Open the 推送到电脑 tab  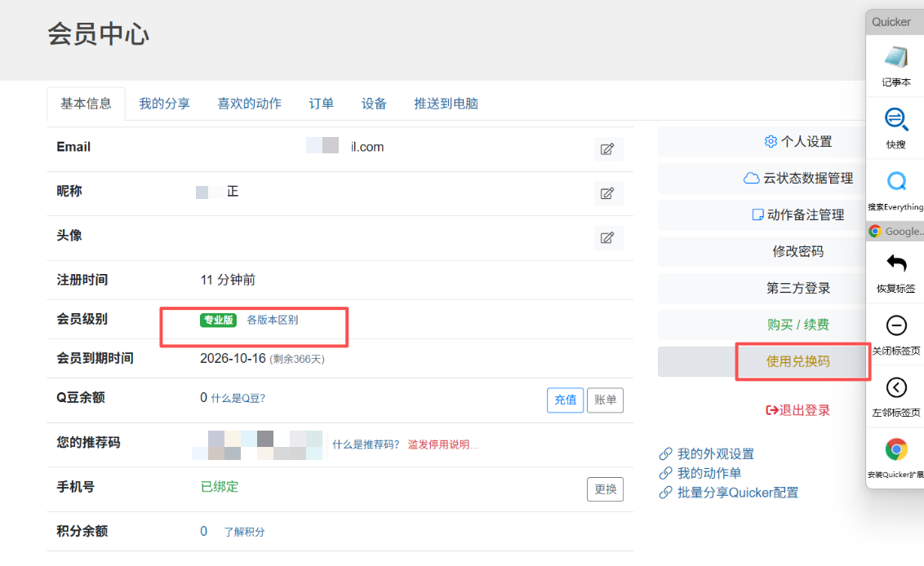[x=446, y=104]
